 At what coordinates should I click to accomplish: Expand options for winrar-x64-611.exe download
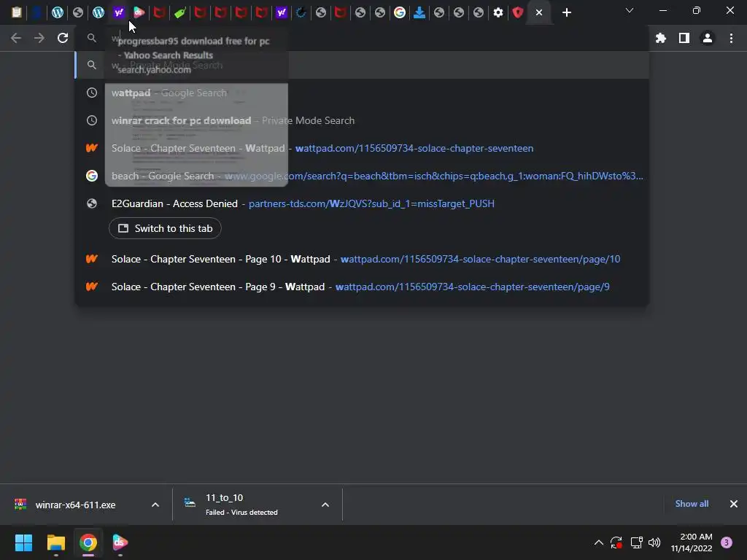coord(155,505)
